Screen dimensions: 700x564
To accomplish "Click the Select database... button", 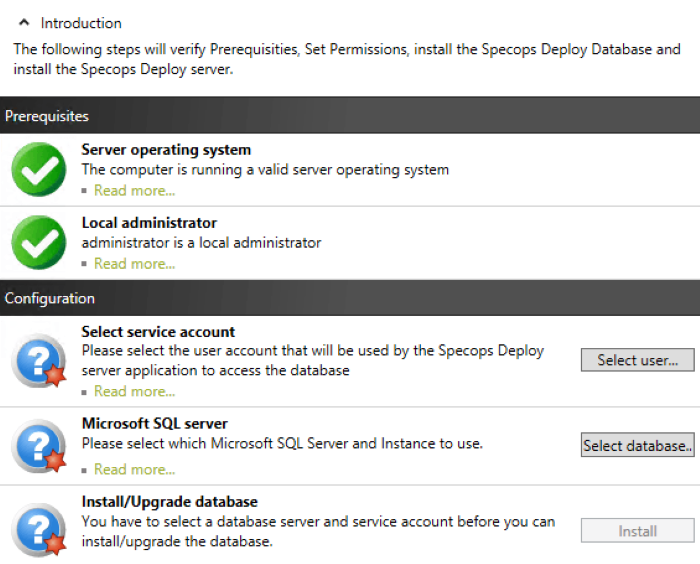I will pos(638,445).
